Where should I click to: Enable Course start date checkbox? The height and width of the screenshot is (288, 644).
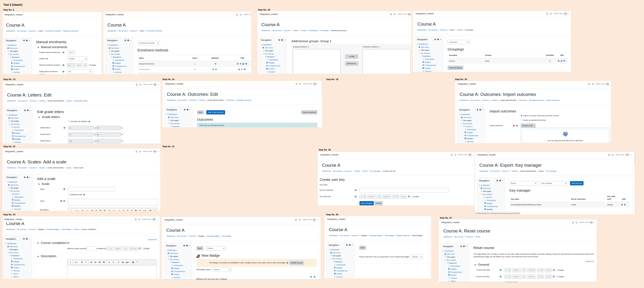(x=557, y=270)
